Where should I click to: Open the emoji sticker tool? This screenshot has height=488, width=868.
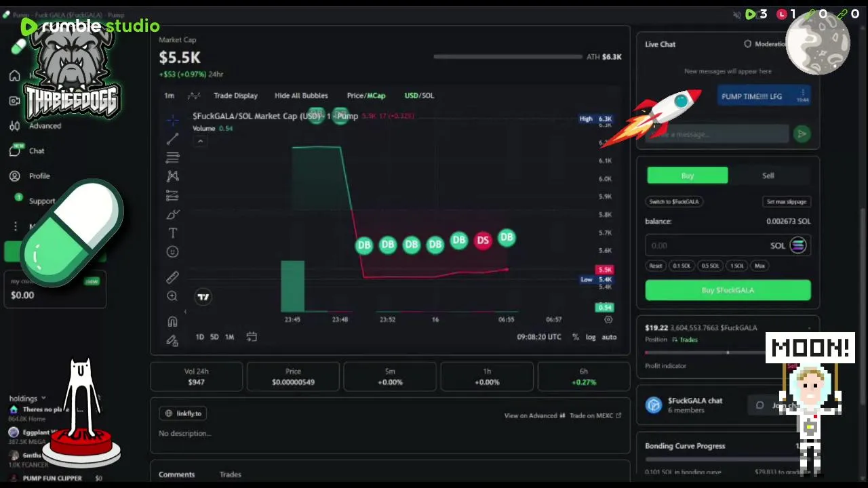click(172, 251)
